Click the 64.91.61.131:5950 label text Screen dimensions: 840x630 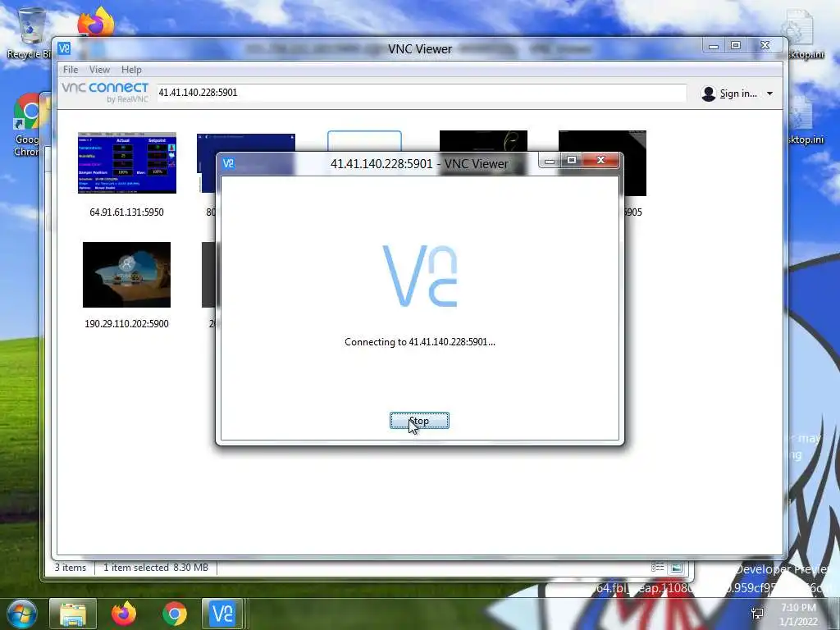[126, 212]
